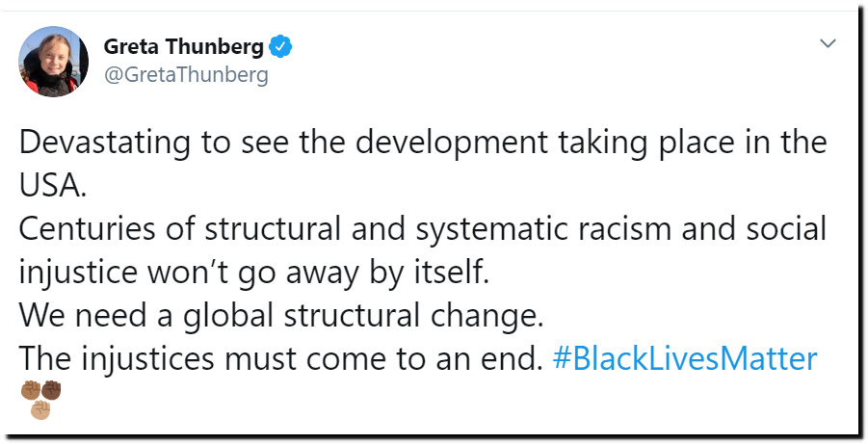
Task: Visit the @GretaThunberg handle link
Action: (186, 74)
